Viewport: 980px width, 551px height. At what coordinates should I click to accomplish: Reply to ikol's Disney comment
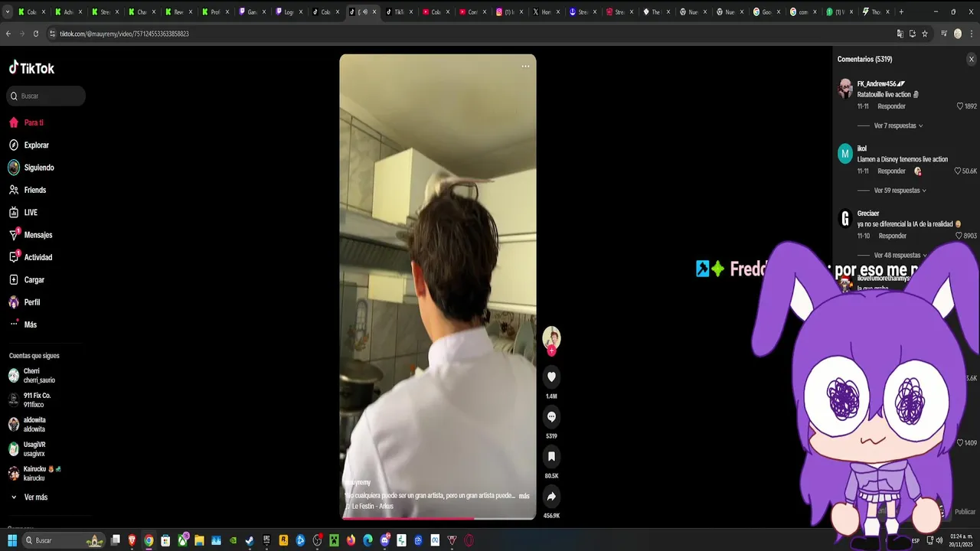point(891,171)
